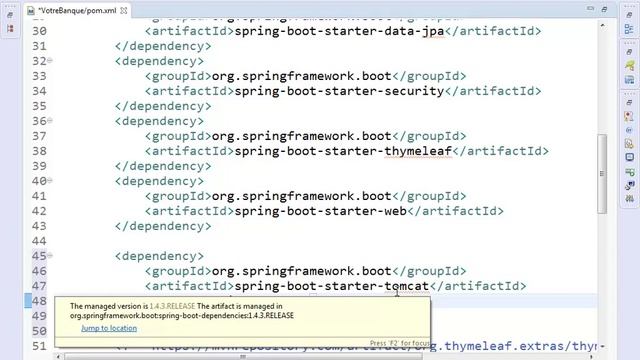Open the view icon below the Spring leaf icon
The image size is (640, 360).
tap(629, 79)
